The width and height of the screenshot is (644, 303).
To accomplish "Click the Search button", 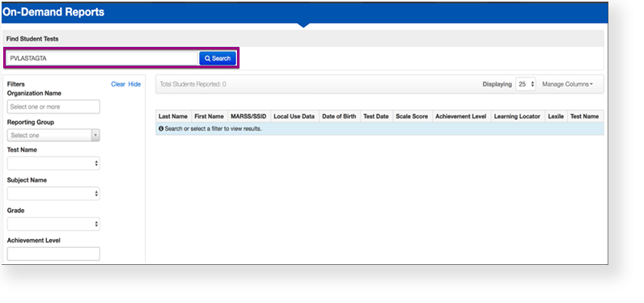I will 218,58.
